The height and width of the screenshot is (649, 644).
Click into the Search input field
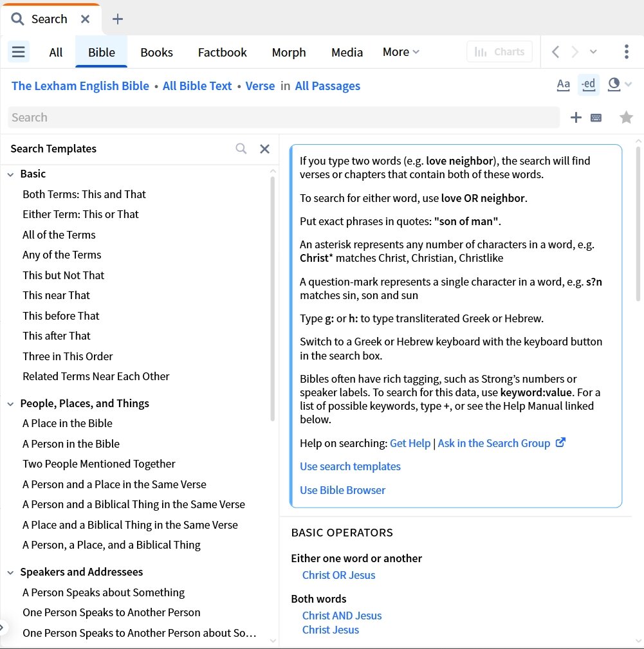284,118
